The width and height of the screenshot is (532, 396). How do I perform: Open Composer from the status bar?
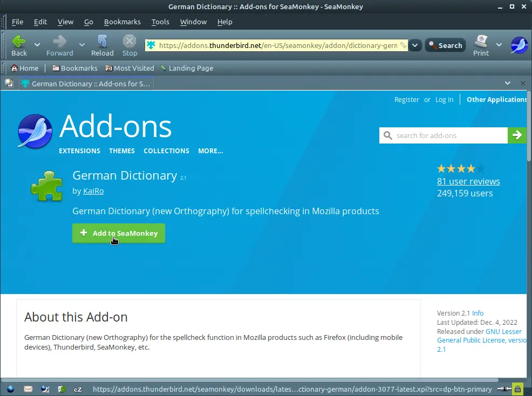[x=45, y=388]
